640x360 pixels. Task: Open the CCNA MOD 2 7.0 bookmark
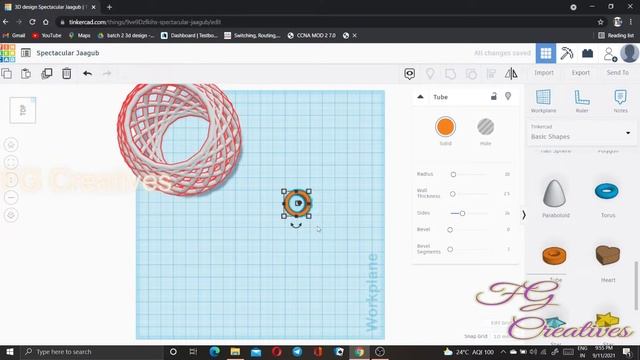pos(311,36)
